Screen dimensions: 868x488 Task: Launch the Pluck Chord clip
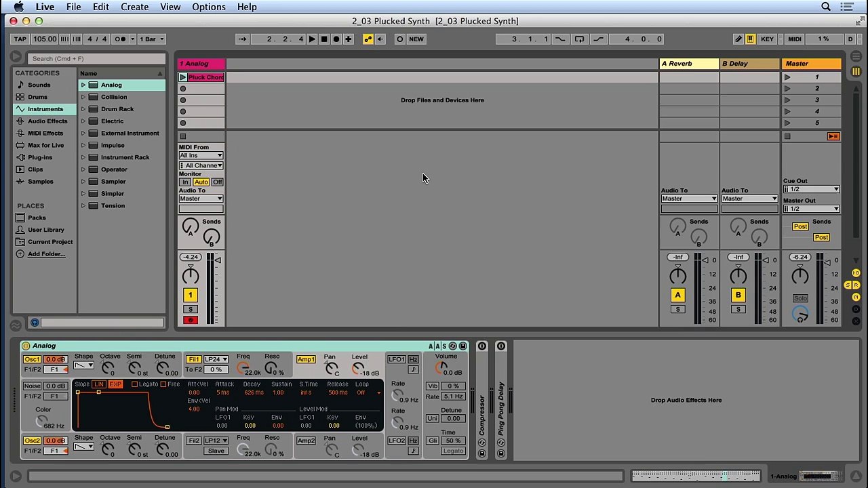(182, 77)
